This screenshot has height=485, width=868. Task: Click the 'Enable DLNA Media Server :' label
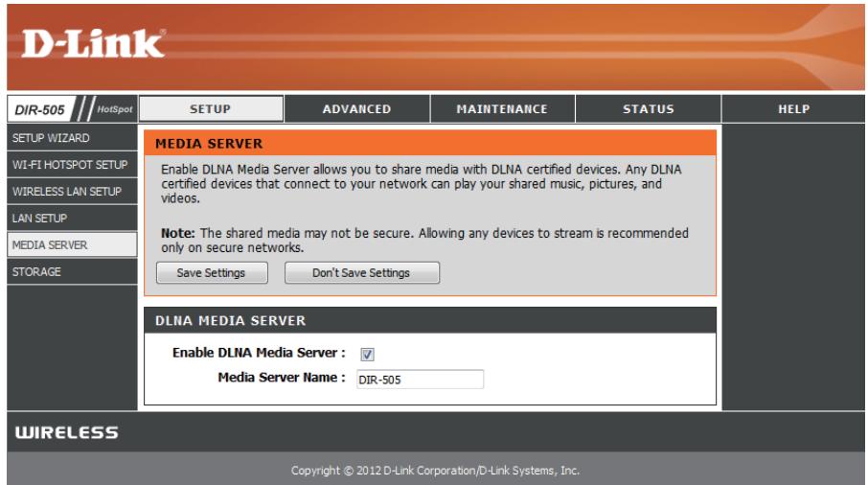pos(259,353)
